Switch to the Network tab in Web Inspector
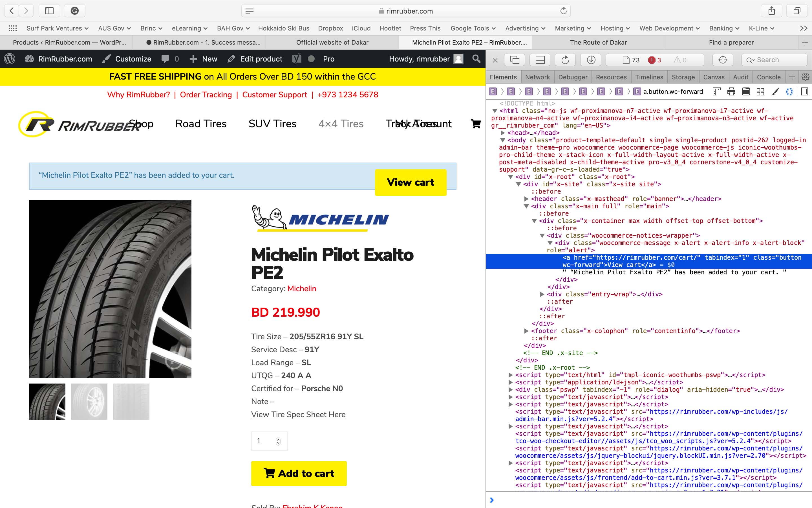The width and height of the screenshot is (812, 508). click(x=538, y=77)
